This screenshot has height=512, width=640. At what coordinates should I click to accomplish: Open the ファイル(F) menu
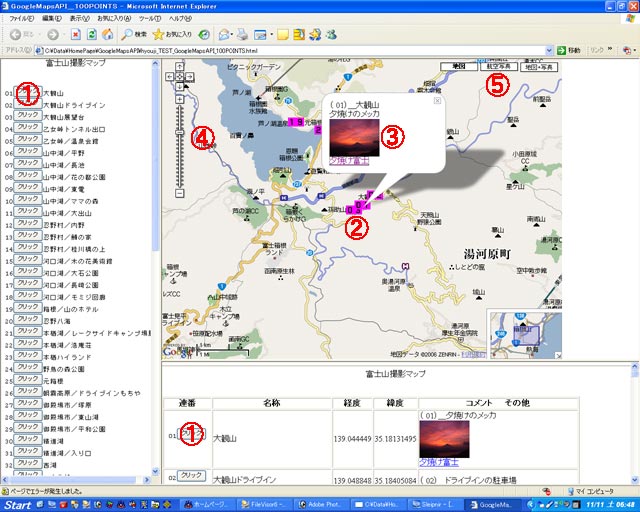coord(22,19)
